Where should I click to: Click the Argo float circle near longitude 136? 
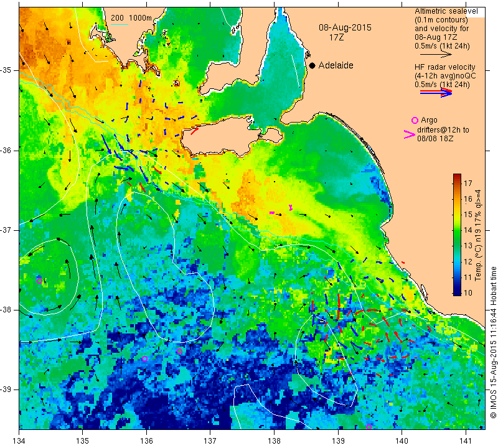pyautogui.click(x=145, y=359)
